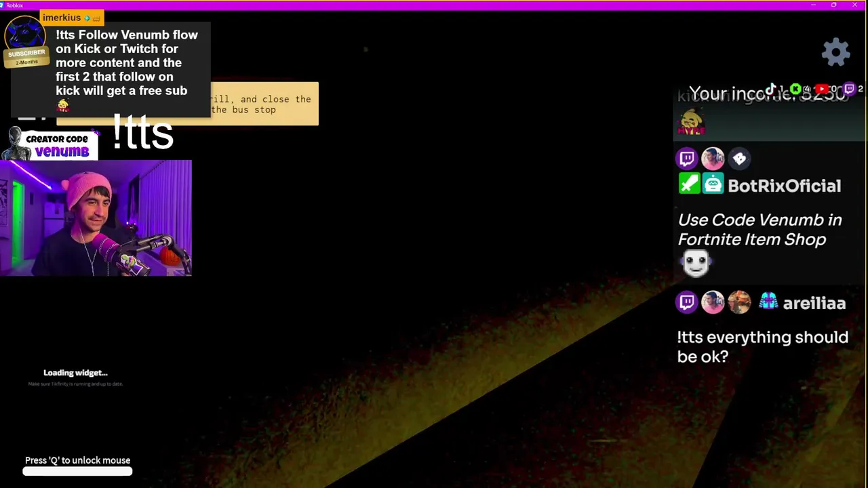Click the white ghost face emoji

pyautogui.click(x=696, y=263)
